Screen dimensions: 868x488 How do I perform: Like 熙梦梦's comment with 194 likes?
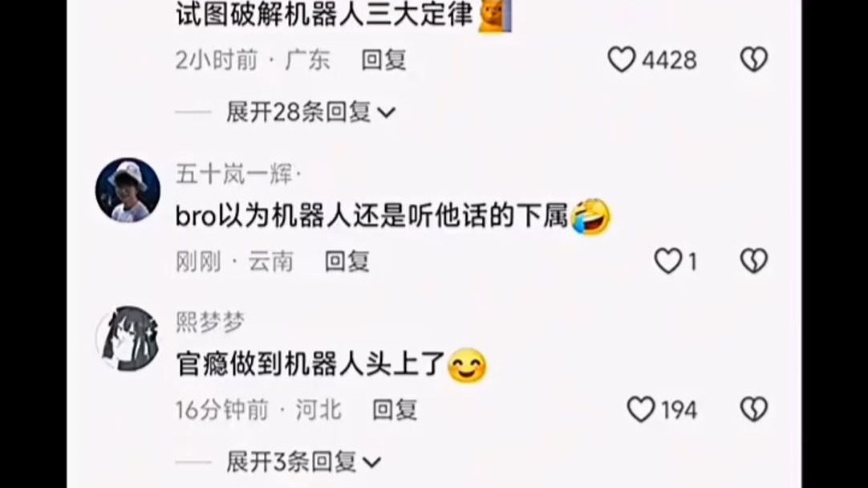click(x=641, y=410)
